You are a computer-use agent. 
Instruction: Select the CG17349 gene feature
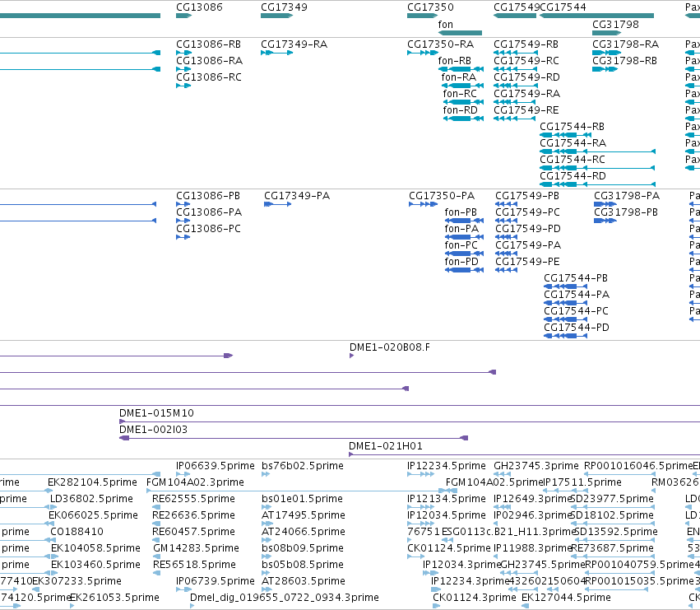[x=276, y=16]
